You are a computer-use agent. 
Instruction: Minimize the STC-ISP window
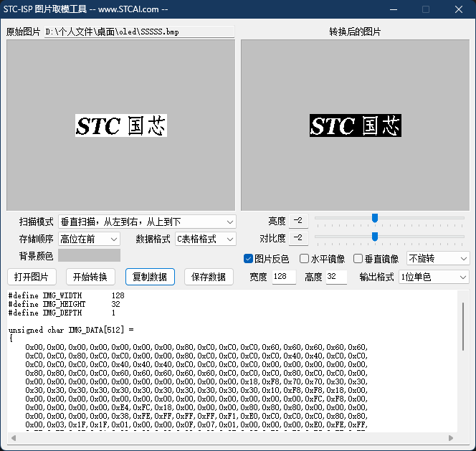tap(394, 9)
